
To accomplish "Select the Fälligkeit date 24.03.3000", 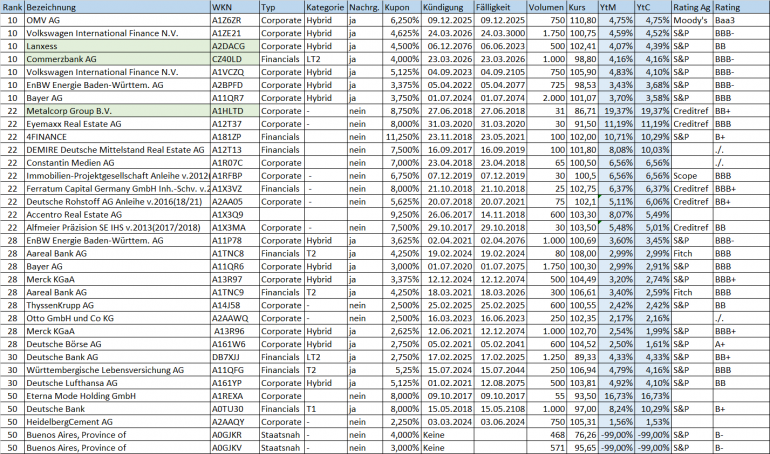I will click(x=500, y=33).
